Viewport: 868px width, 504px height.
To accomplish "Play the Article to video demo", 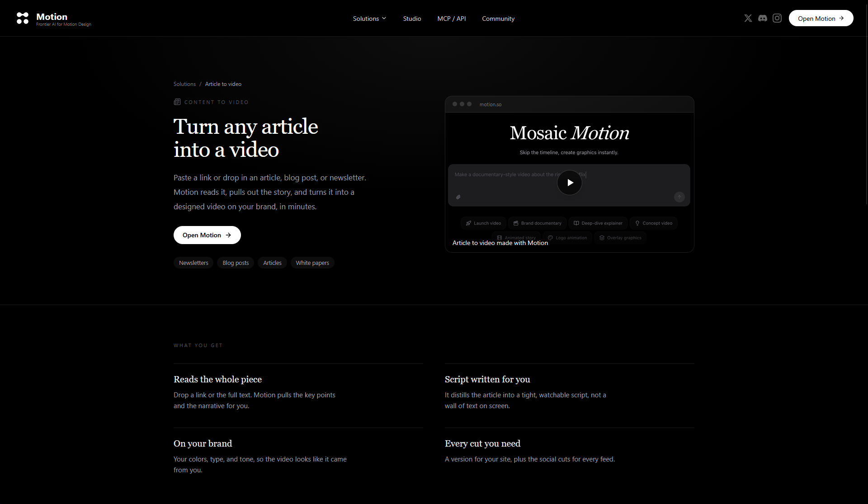I will tap(570, 183).
